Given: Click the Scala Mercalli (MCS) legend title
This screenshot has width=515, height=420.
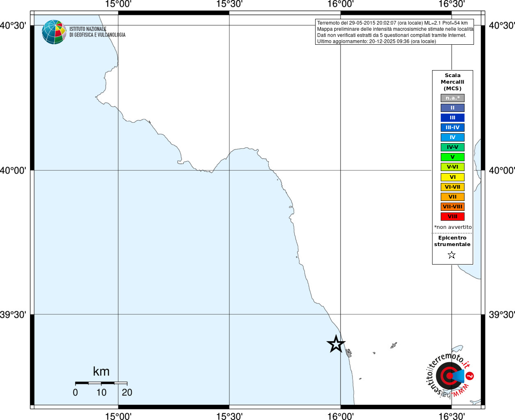Looking at the screenshot, I should pyautogui.click(x=453, y=82).
